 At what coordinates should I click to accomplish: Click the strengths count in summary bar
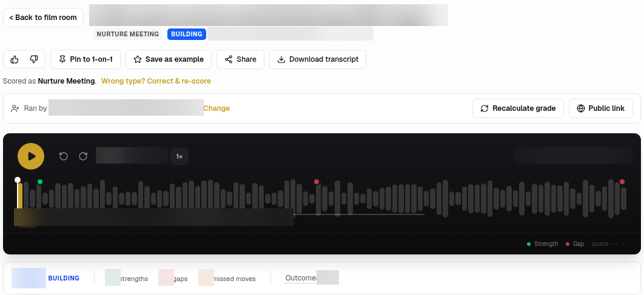point(127,279)
